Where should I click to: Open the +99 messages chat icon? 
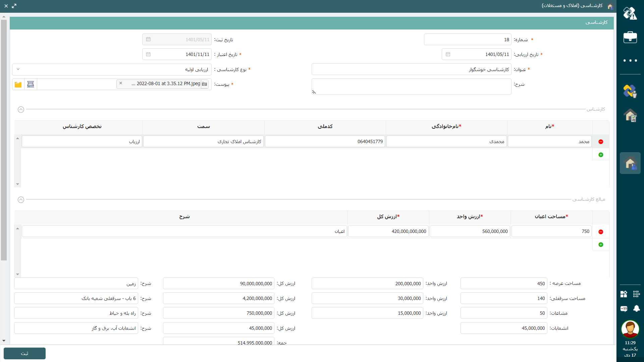[624, 308]
